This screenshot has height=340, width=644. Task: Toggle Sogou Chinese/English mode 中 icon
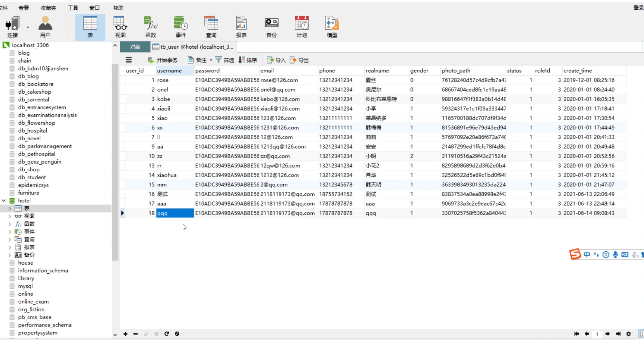point(587,255)
